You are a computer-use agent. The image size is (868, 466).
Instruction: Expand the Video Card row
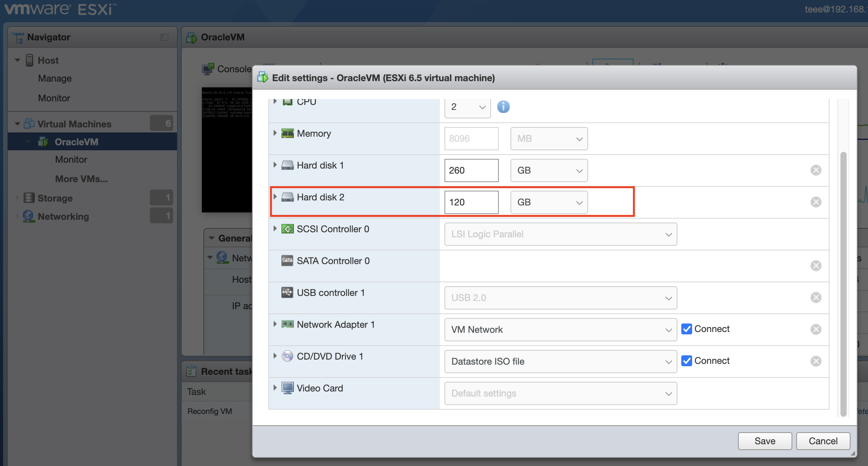point(275,388)
